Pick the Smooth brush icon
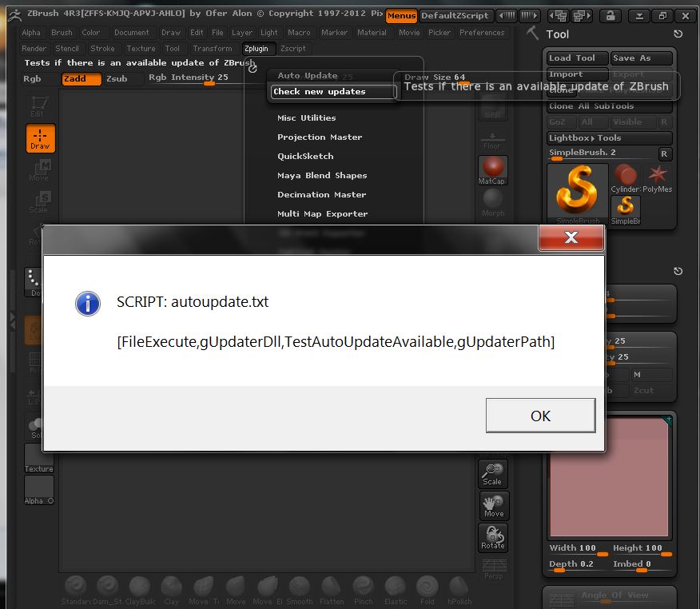Viewport: 700px width, 609px height. 300,589
